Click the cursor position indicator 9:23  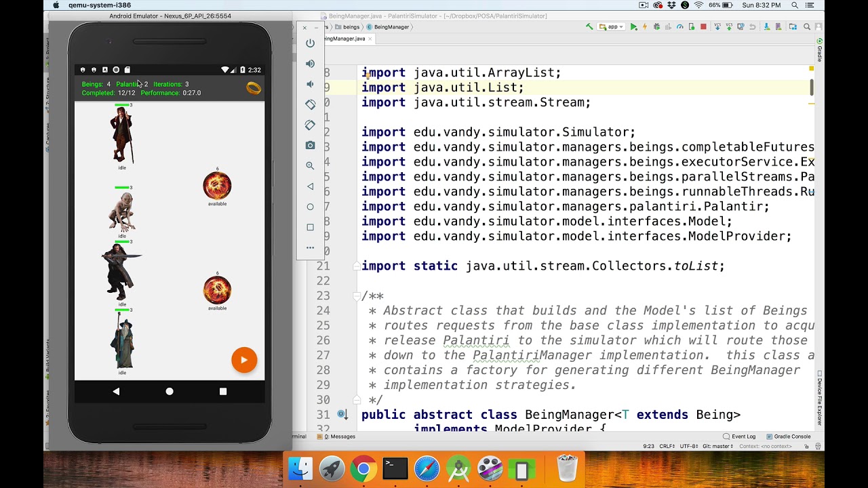[648, 446]
